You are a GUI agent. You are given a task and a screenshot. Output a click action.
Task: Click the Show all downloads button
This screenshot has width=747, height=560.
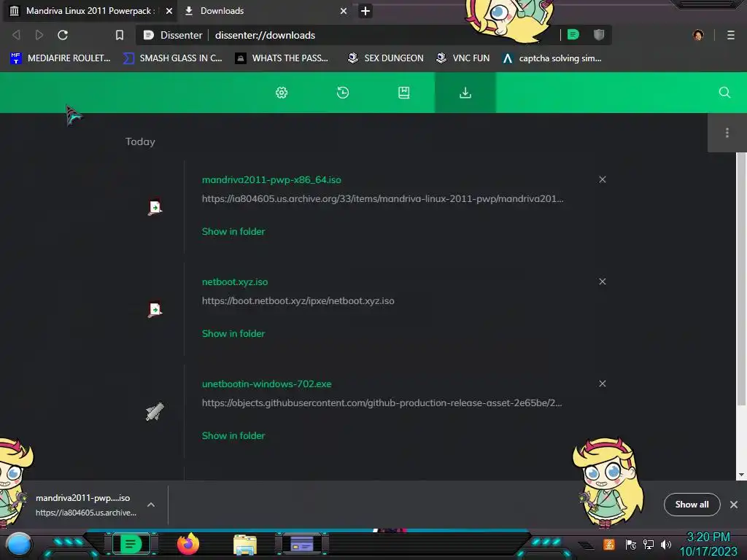click(x=692, y=505)
